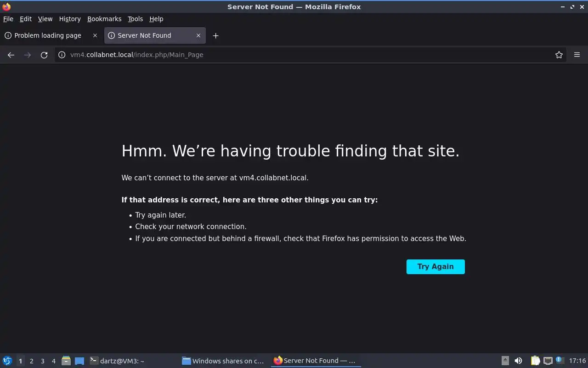Open the File menu

pyautogui.click(x=8, y=19)
